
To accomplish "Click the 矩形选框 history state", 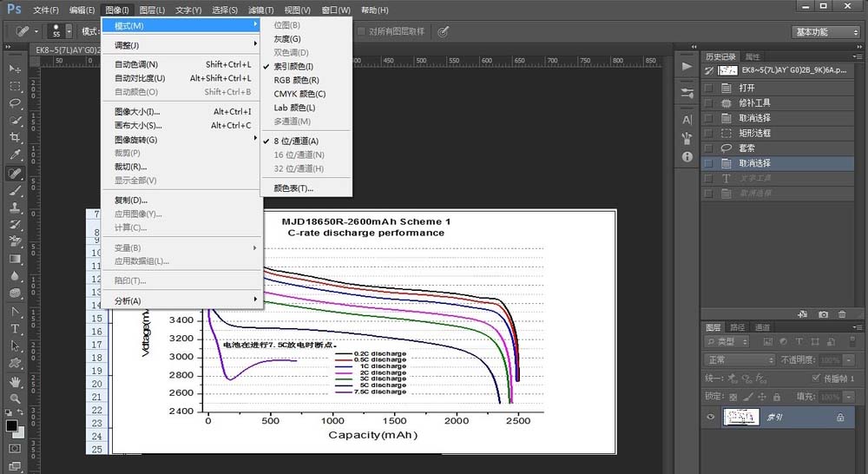I will click(x=754, y=133).
